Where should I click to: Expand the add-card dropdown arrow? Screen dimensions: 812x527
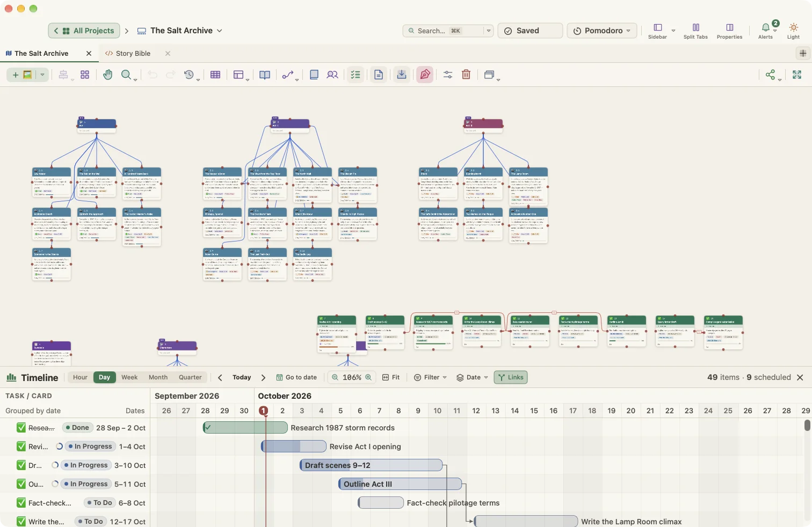(42, 75)
